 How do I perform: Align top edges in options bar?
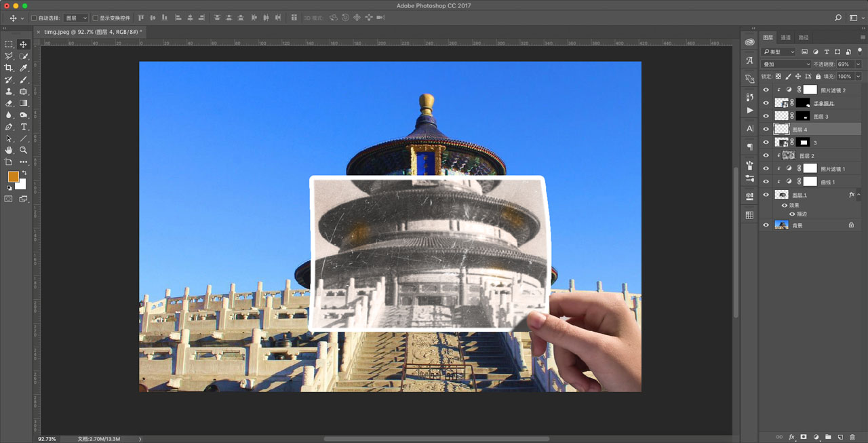point(141,18)
